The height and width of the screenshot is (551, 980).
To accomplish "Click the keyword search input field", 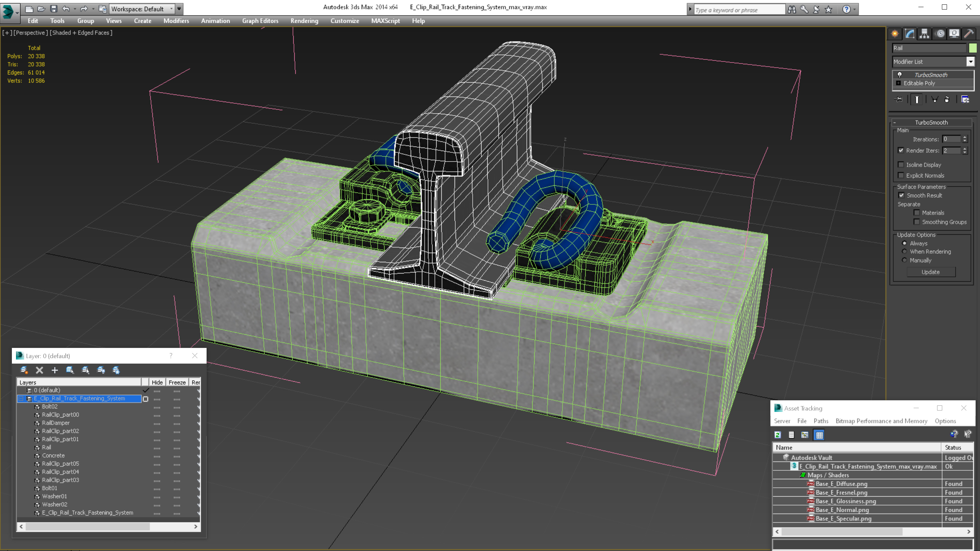I will pos(738,10).
